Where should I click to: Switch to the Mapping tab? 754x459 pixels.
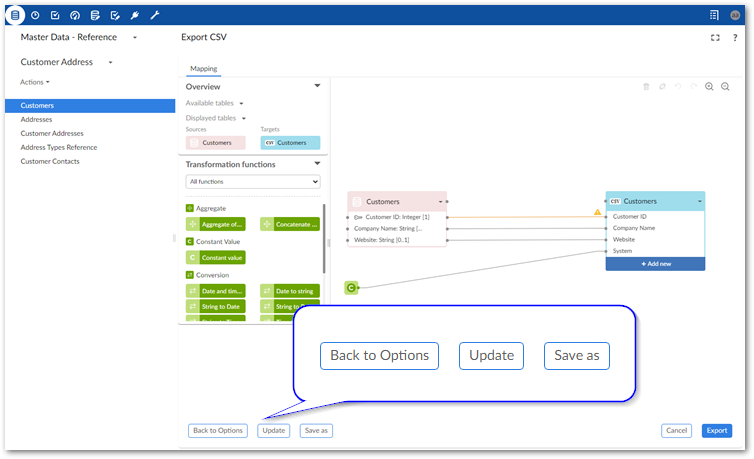[203, 69]
